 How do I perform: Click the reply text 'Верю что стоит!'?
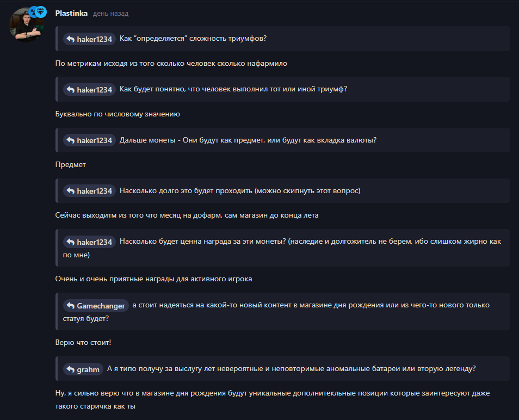(x=83, y=343)
